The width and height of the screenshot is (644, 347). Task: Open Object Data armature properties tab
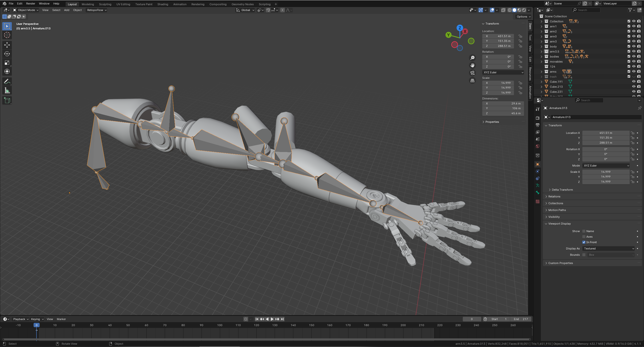point(538,185)
